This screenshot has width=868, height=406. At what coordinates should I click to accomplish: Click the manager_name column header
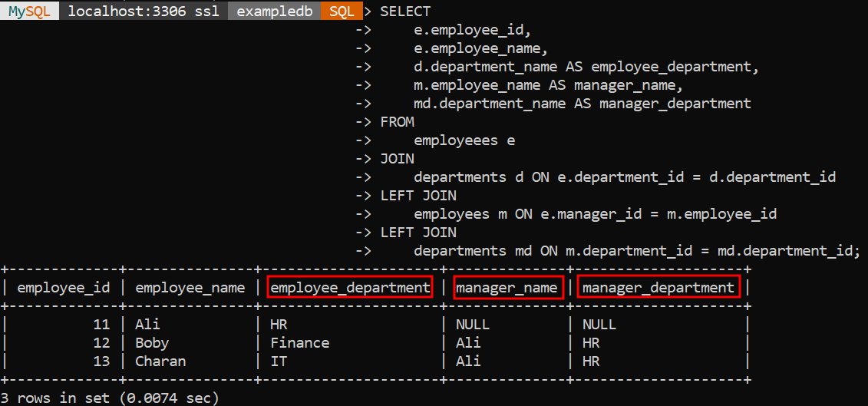(x=508, y=288)
